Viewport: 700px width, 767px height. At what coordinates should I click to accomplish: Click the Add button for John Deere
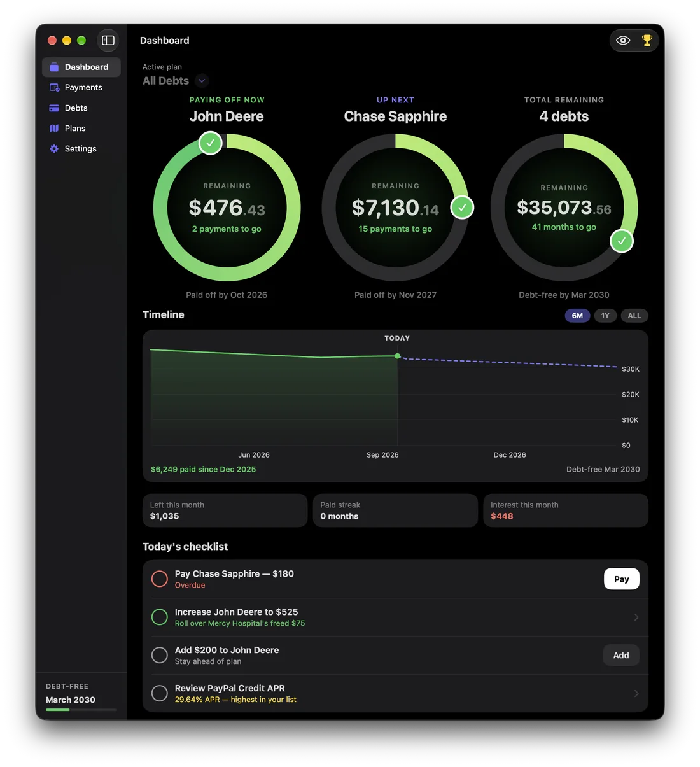(621, 655)
